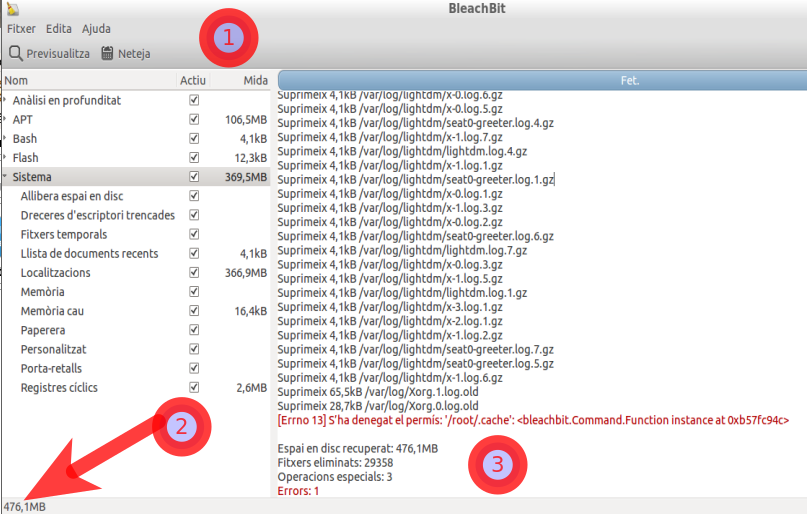Toggle the Bash checkbox
807x514 pixels.
194,138
